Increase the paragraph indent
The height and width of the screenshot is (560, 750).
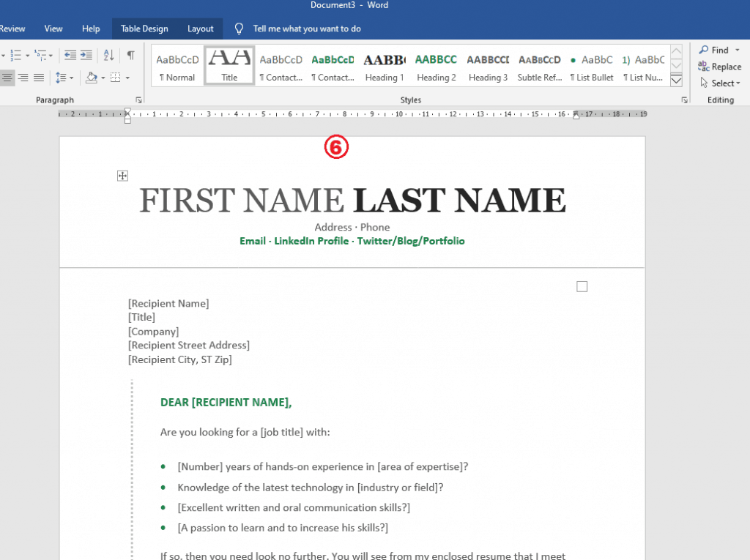point(86,56)
